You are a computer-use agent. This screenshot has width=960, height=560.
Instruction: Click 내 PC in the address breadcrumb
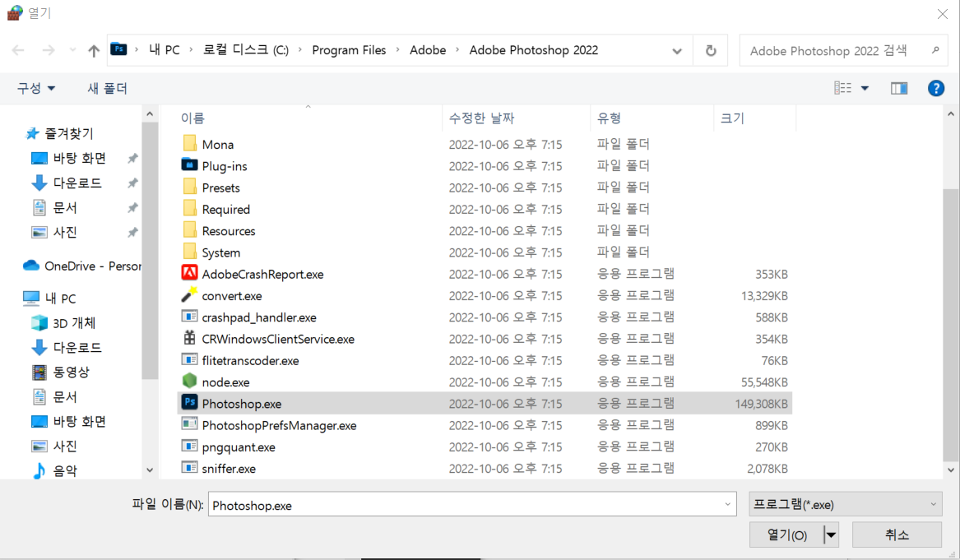pyautogui.click(x=165, y=50)
